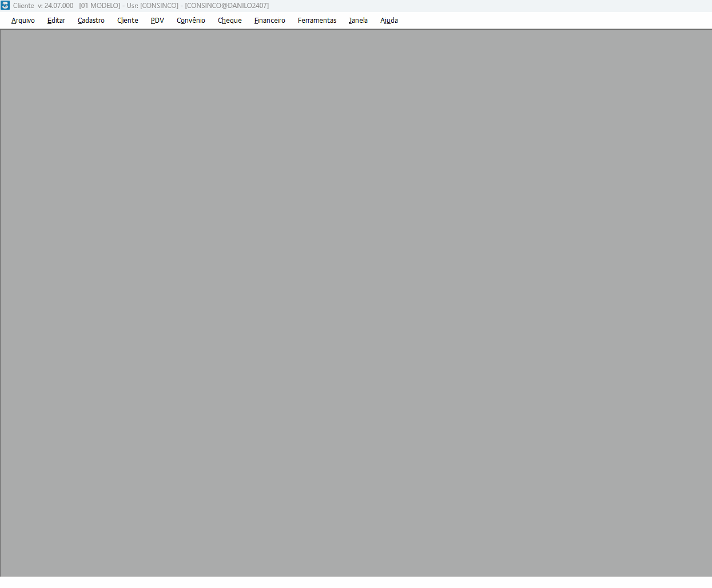Open the Cheque menu

tap(230, 21)
